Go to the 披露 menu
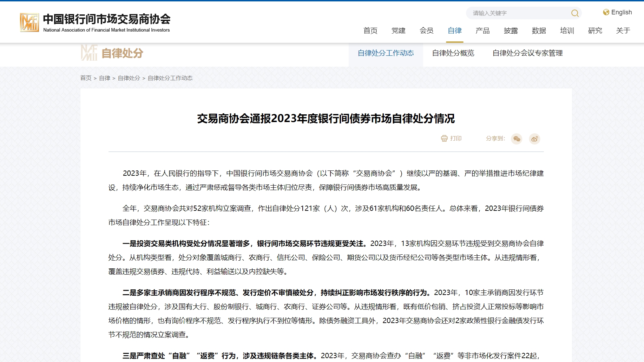The height and width of the screenshot is (362, 644). pyautogui.click(x=511, y=31)
